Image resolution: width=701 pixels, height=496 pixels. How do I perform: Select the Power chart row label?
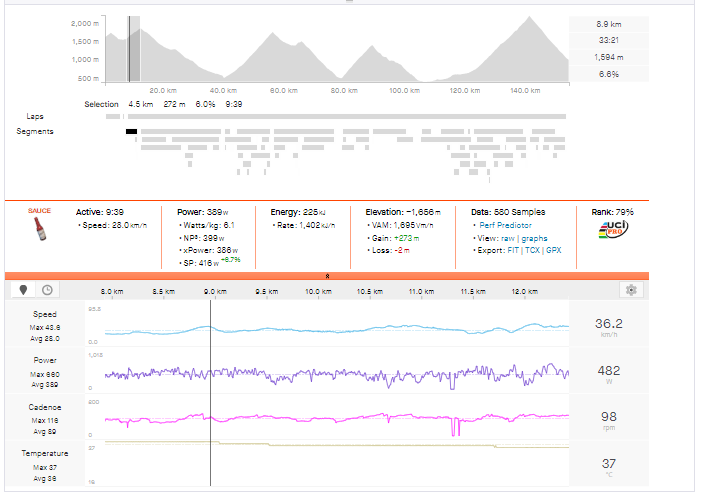point(44,360)
